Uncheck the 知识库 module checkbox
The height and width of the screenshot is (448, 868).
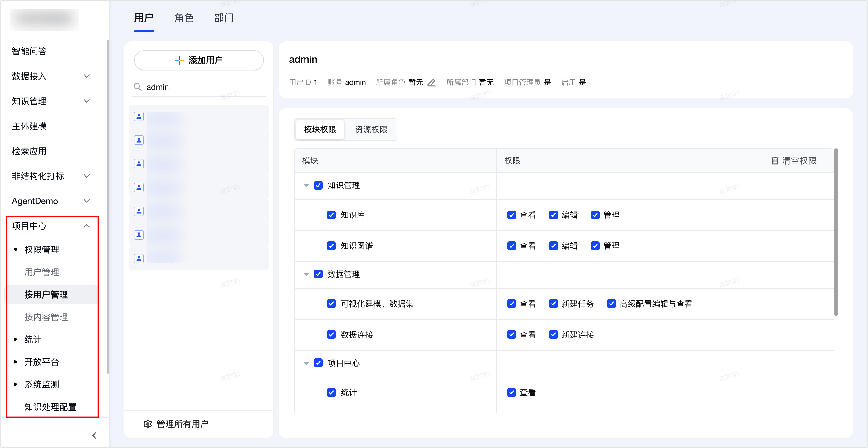coord(331,215)
